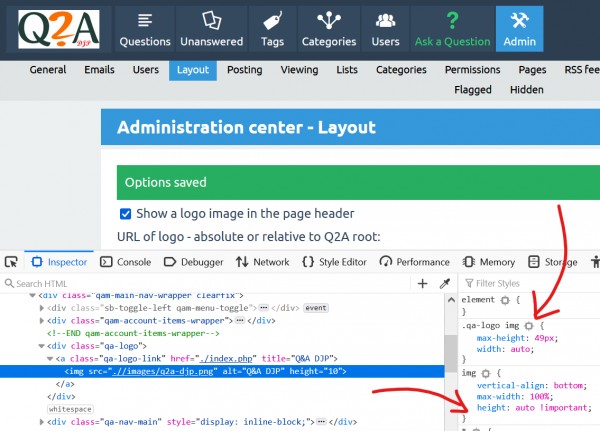
Task: Open the Permissions admin subpage
Action: [x=473, y=70]
